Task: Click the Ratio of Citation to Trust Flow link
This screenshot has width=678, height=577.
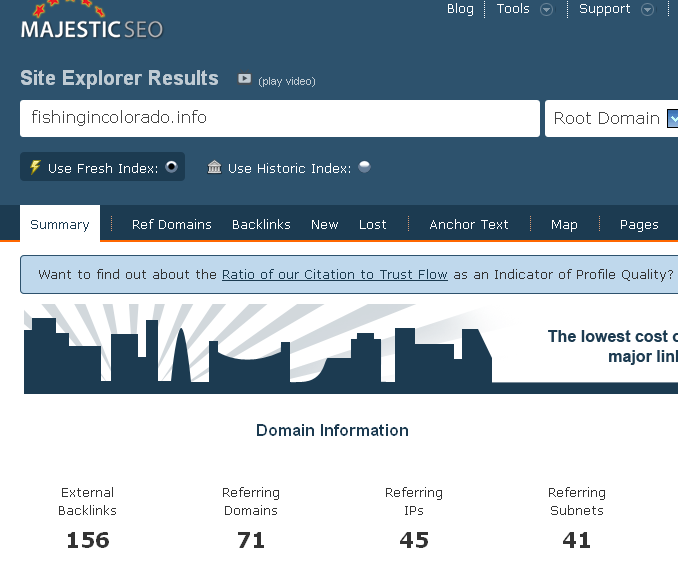Action: tap(335, 274)
